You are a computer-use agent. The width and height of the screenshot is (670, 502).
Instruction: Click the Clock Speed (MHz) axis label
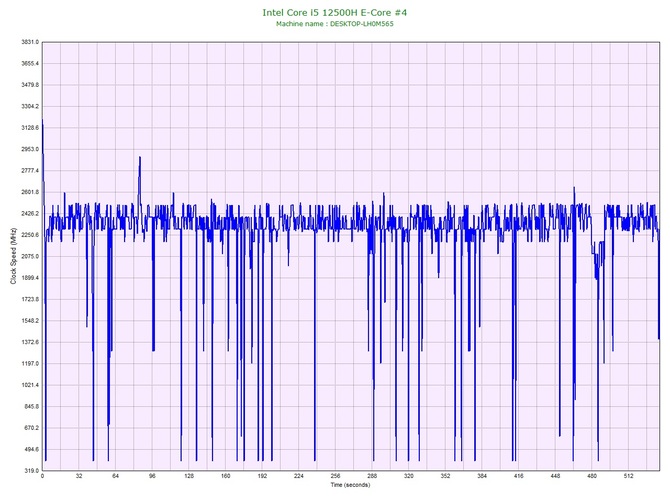(x=13, y=256)
